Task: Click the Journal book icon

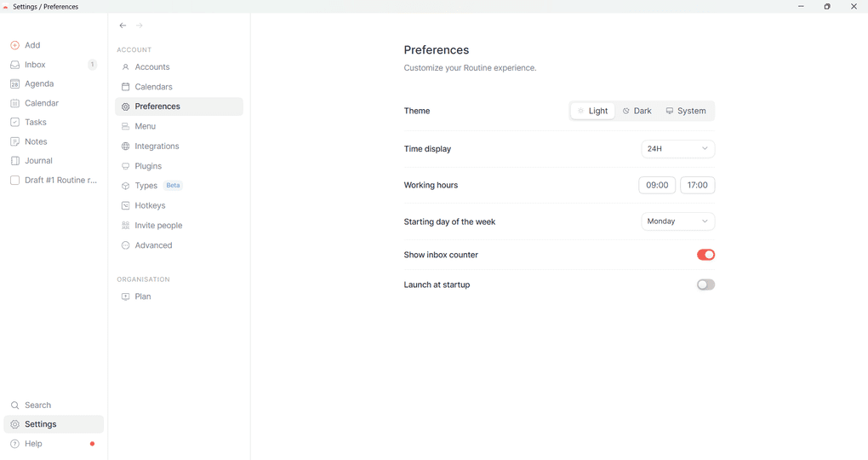Action: pyautogui.click(x=15, y=161)
